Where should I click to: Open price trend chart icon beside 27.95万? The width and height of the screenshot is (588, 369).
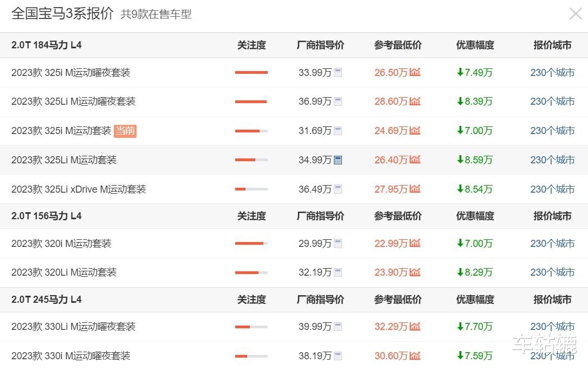[x=415, y=189]
